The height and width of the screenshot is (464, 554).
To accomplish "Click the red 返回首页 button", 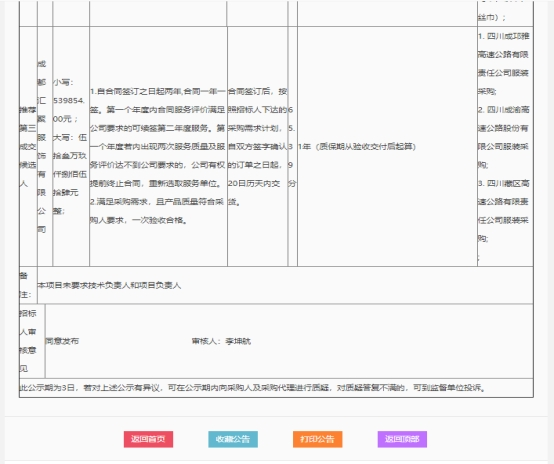I will 148,439.
